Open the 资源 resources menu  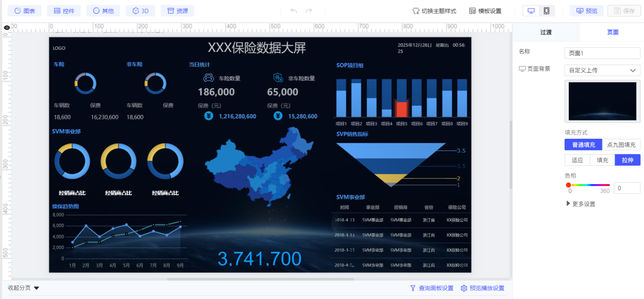point(177,11)
